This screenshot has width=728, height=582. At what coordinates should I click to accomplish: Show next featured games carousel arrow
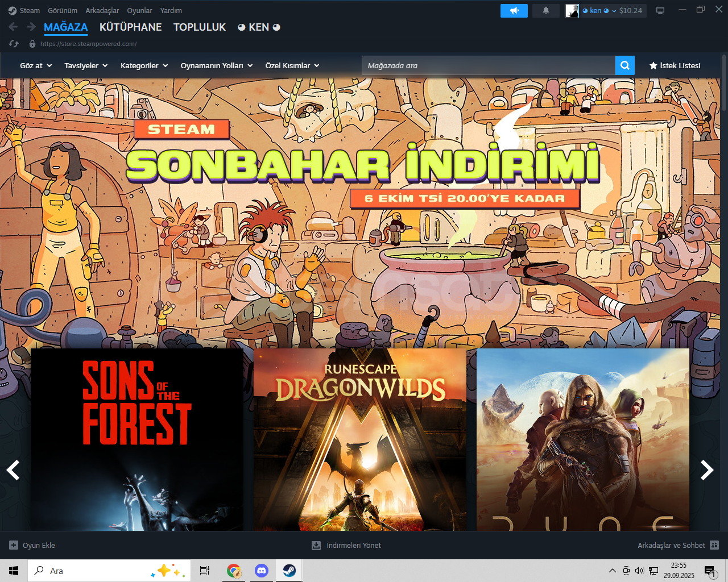point(706,470)
